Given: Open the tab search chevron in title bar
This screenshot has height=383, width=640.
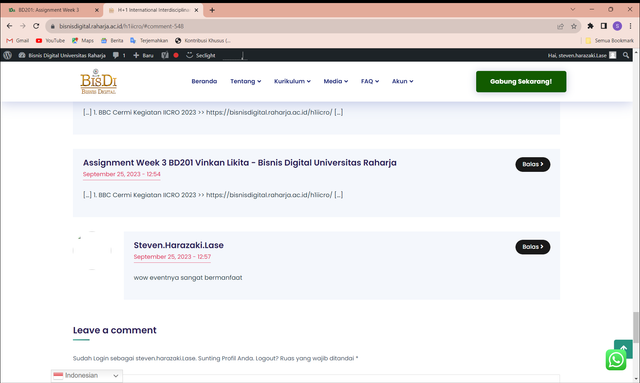Looking at the screenshot, I should click(573, 9).
